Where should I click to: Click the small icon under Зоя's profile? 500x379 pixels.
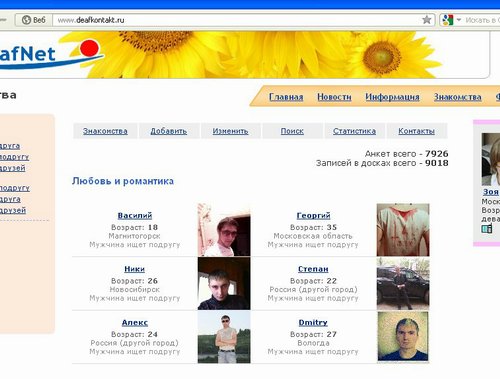coord(487,229)
